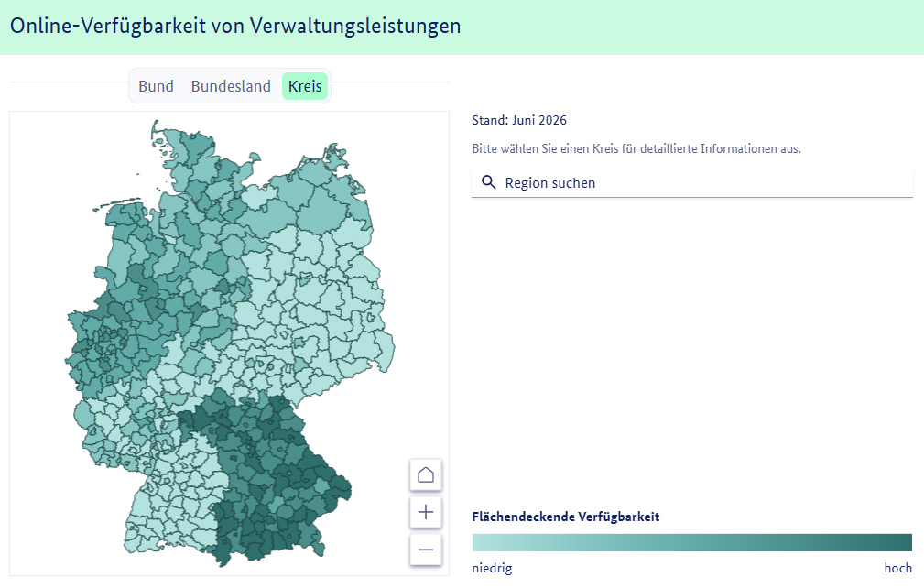
Task: Click the 'Online-Verfügbarkeit von Verwaltungsleistungen' heading
Action: pyautogui.click(x=235, y=26)
